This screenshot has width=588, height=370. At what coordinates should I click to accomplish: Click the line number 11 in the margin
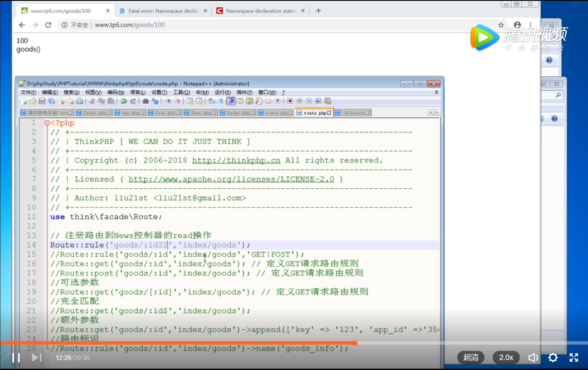click(x=31, y=217)
